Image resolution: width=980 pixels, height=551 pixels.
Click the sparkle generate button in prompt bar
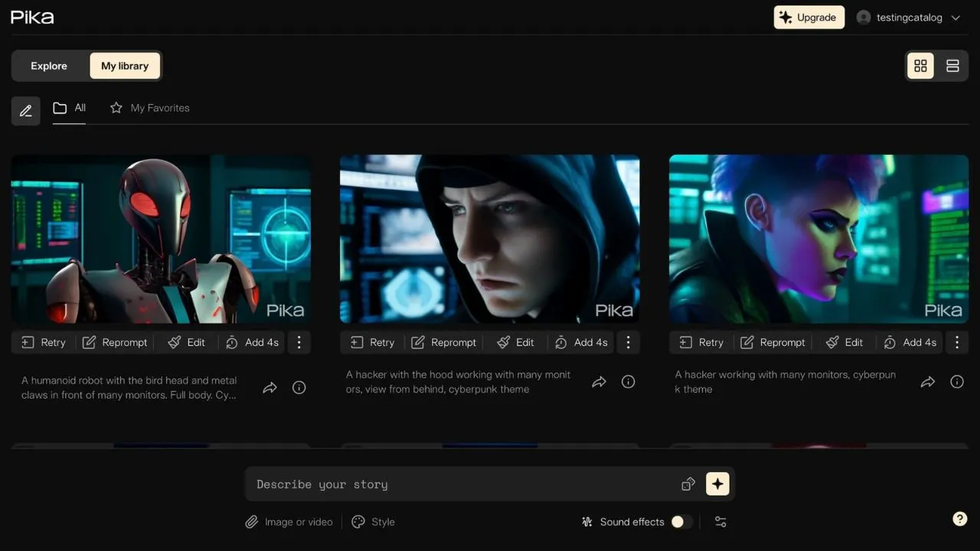tap(717, 484)
